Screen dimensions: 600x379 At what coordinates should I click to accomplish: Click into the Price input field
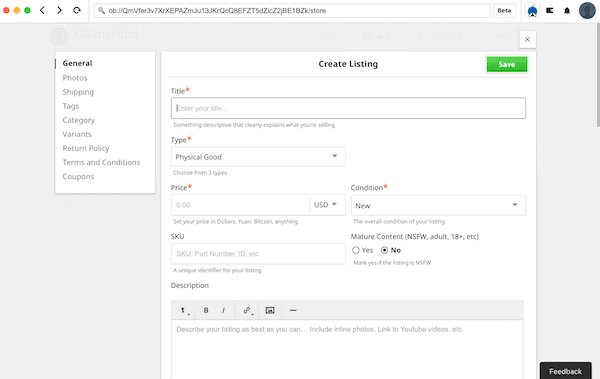coord(240,205)
